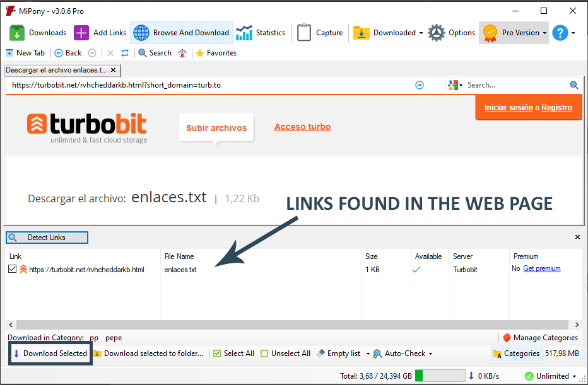Click the Capture clipboard icon
This screenshot has height=385, width=588.
pos(304,33)
